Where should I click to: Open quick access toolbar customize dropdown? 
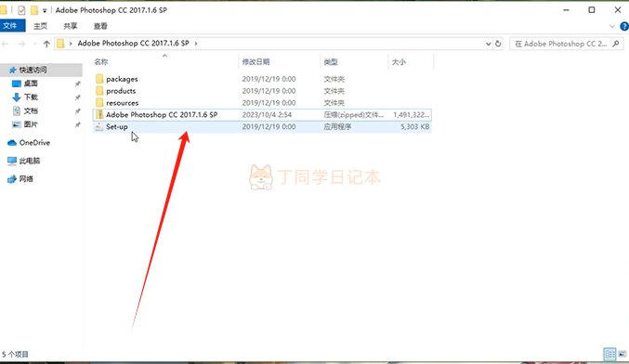pyautogui.click(x=45, y=10)
